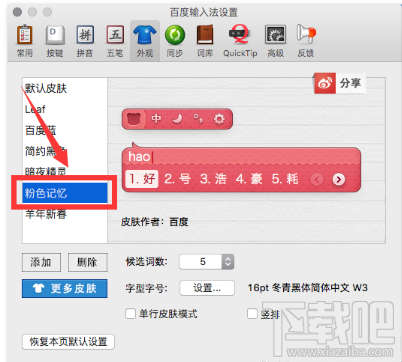The width and height of the screenshot is (402, 362).
Task: Click the bear icon on skin preview
Action: pos(134,119)
